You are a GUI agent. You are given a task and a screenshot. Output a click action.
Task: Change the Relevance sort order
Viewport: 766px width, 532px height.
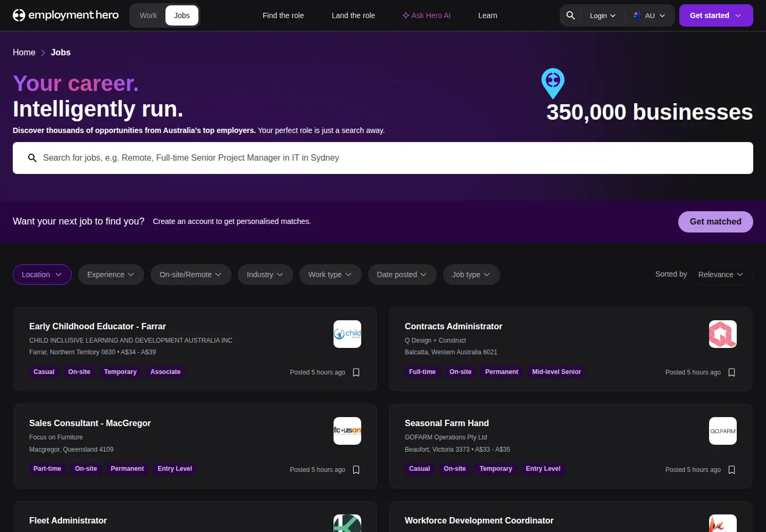click(x=721, y=275)
